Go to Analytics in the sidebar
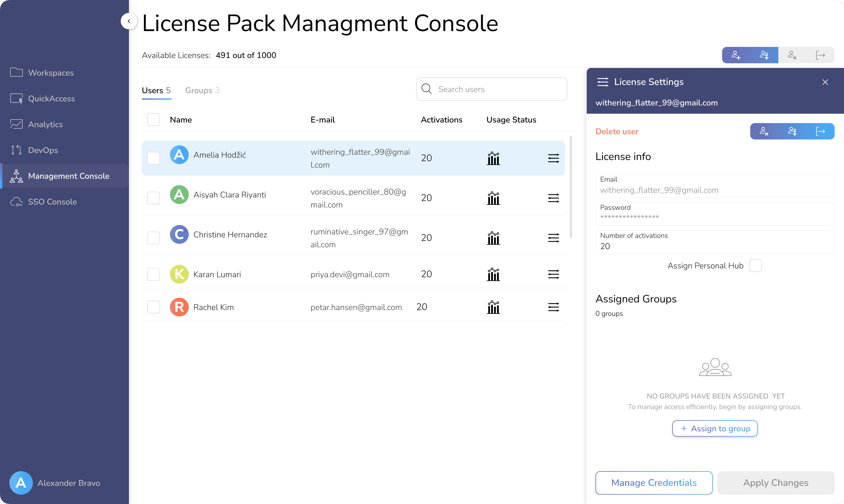This screenshot has height=504, width=844. [36, 124]
